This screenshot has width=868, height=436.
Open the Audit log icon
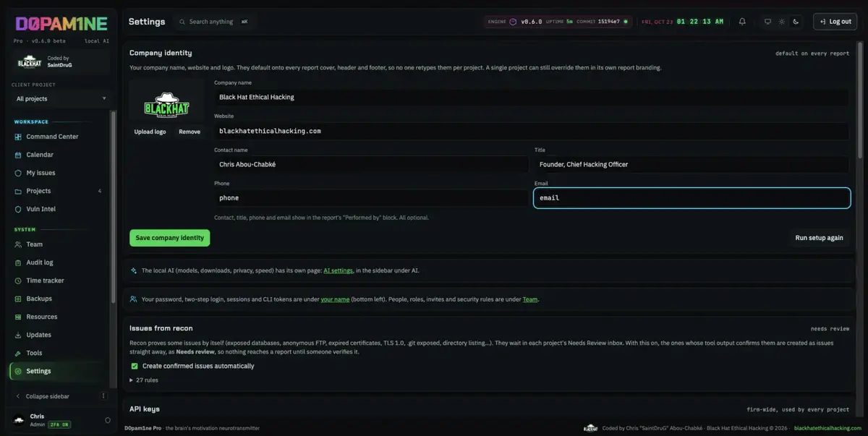[19, 262]
